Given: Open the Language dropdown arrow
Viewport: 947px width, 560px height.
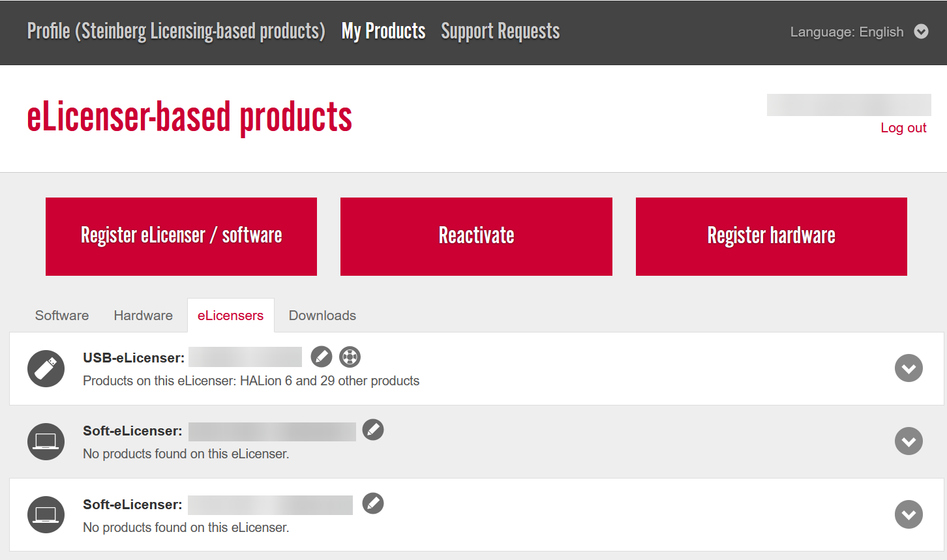Looking at the screenshot, I should (921, 32).
